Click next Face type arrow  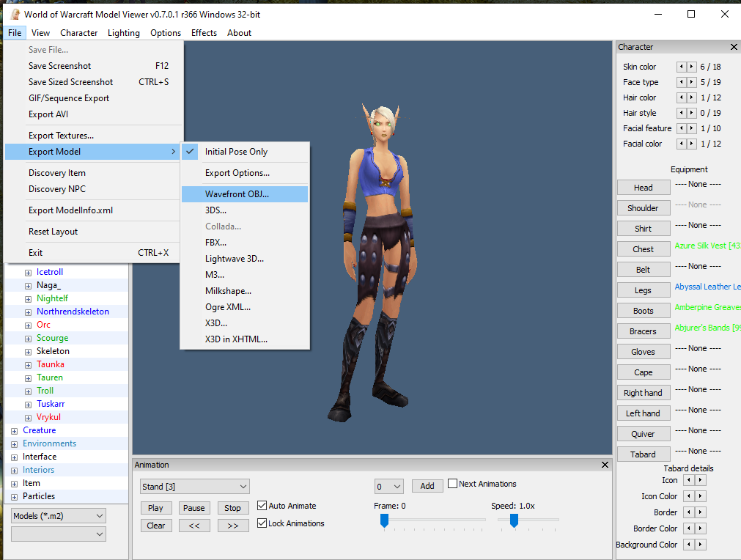(x=691, y=82)
